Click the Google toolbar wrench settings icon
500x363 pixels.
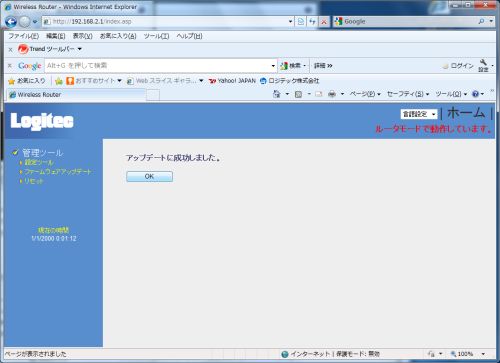(483, 62)
